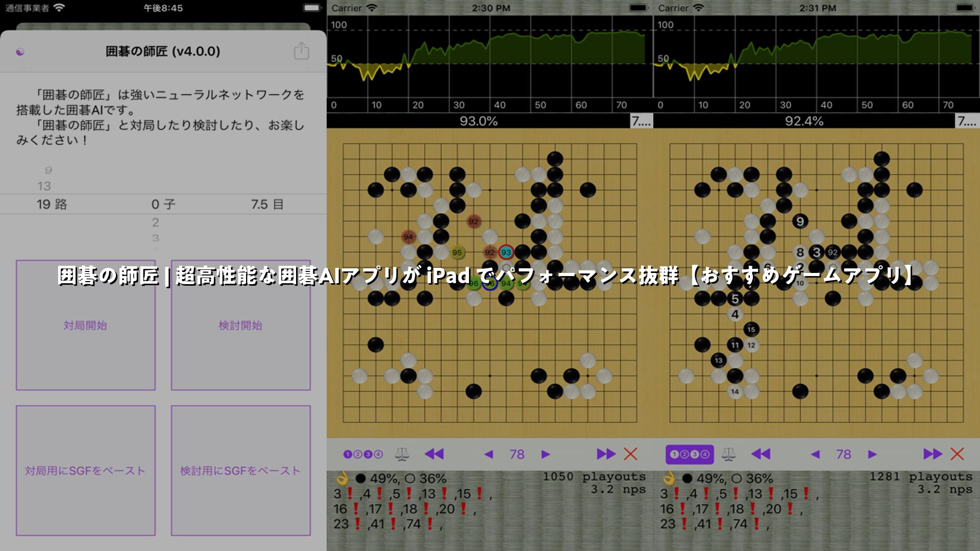The width and height of the screenshot is (980, 551).
Task: Tap the 7.... label beside 92.4%
Action: coord(967,121)
